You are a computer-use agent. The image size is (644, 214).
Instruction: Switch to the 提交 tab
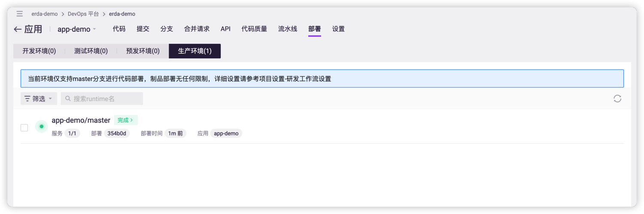click(x=143, y=29)
